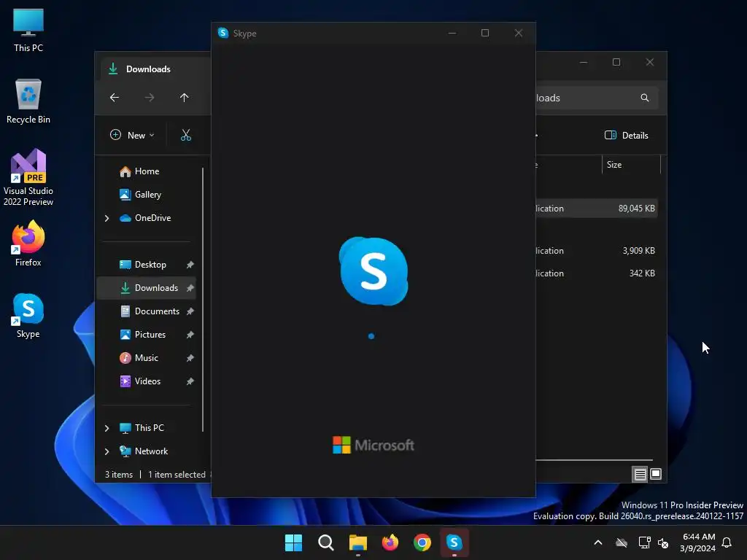Click the Skype logo in window title bar

[x=223, y=33]
